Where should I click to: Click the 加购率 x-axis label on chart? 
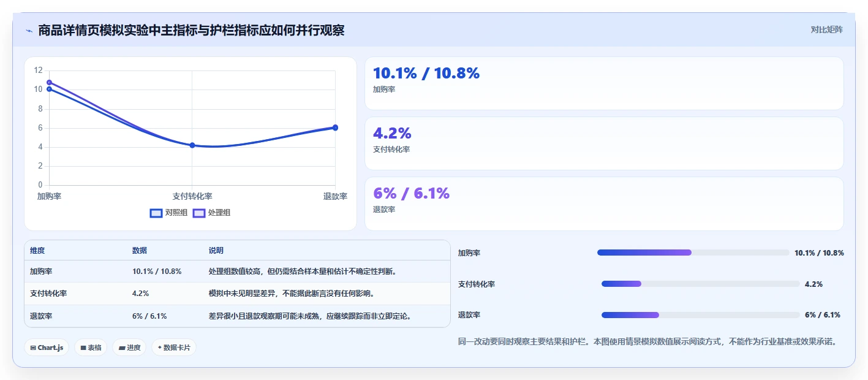(49, 196)
